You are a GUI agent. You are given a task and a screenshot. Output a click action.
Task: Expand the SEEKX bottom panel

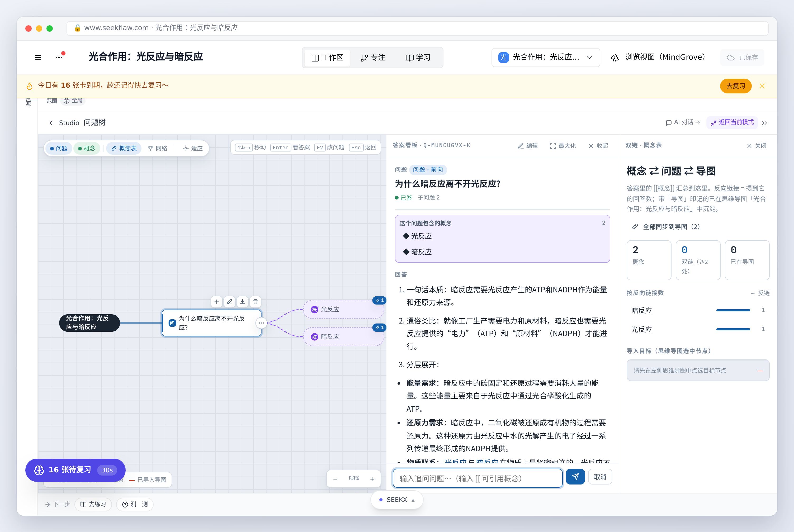click(397, 500)
